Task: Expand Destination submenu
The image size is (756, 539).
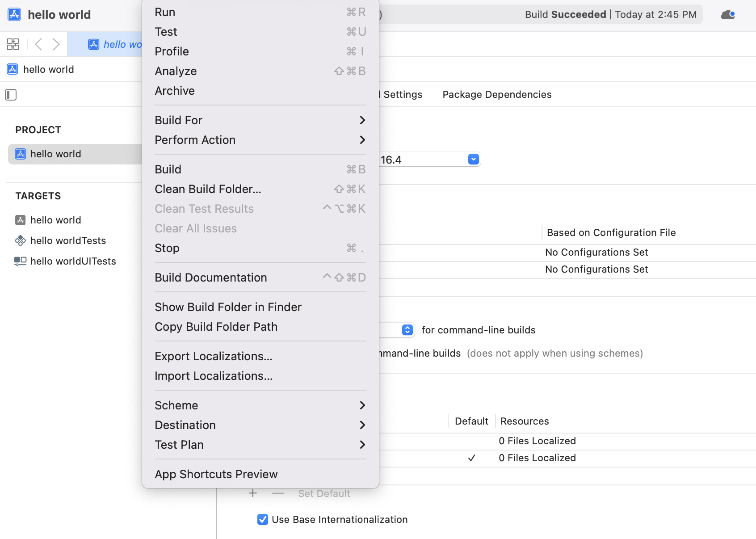Action: click(x=260, y=425)
